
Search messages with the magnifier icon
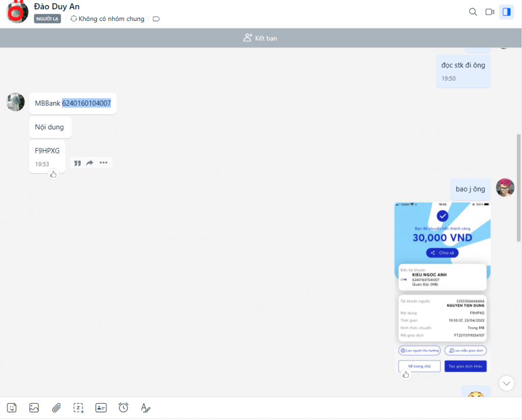pos(473,12)
